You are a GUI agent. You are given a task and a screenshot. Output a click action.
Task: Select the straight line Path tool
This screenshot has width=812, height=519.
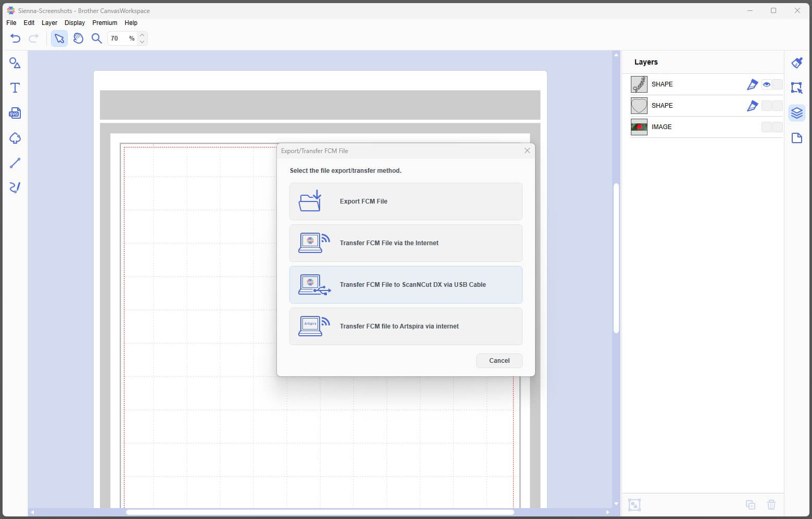coord(15,163)
